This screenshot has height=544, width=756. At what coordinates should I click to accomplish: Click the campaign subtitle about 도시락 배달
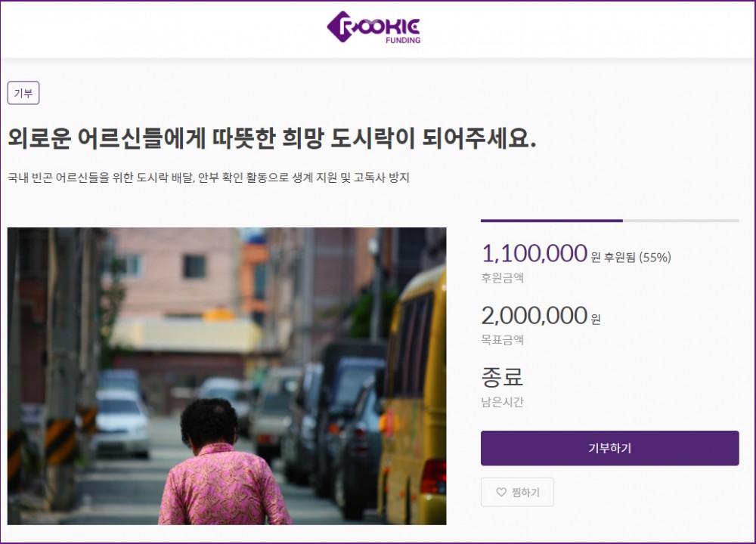209,178
